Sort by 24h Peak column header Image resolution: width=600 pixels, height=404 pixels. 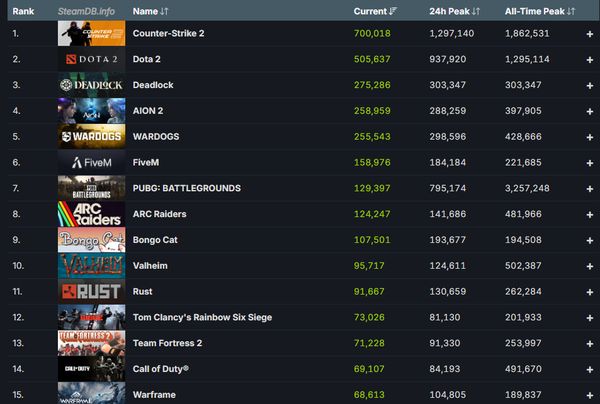[x=454, y=11]
